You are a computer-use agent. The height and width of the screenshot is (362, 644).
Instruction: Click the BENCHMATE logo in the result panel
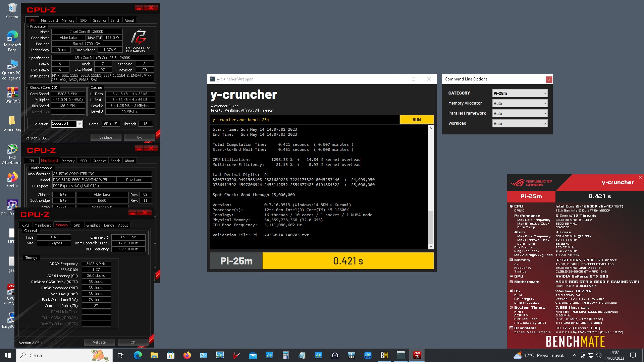pos(575,342)
